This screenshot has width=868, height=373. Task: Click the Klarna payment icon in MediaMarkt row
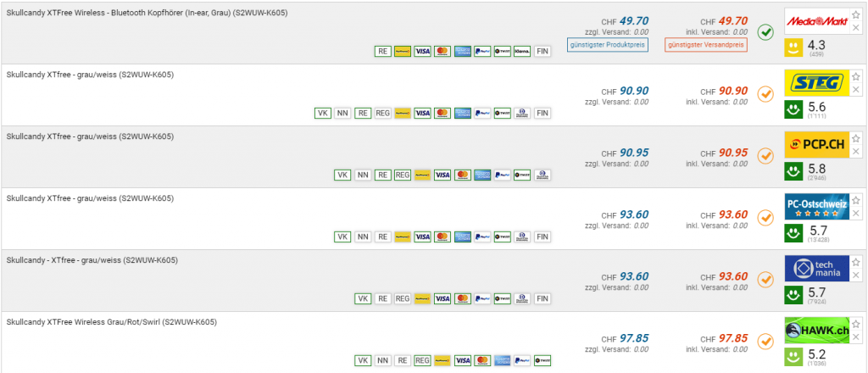[522, 51]
